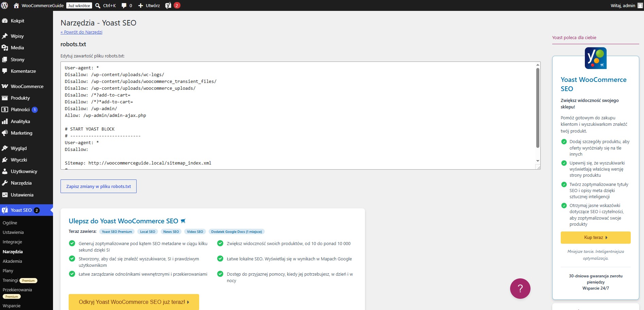Screen dimensions: 644x310
Task: Open the Ctrl+K search
Action: (x=106, y=5)
